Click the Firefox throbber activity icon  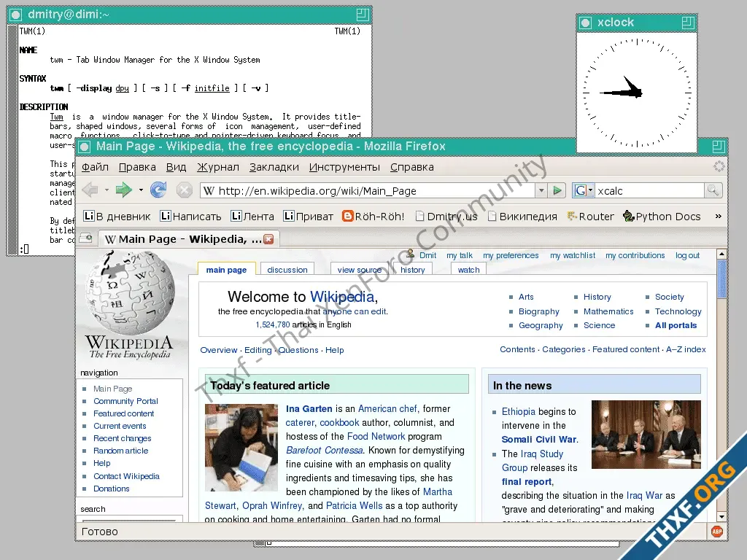tap(719, 166)
